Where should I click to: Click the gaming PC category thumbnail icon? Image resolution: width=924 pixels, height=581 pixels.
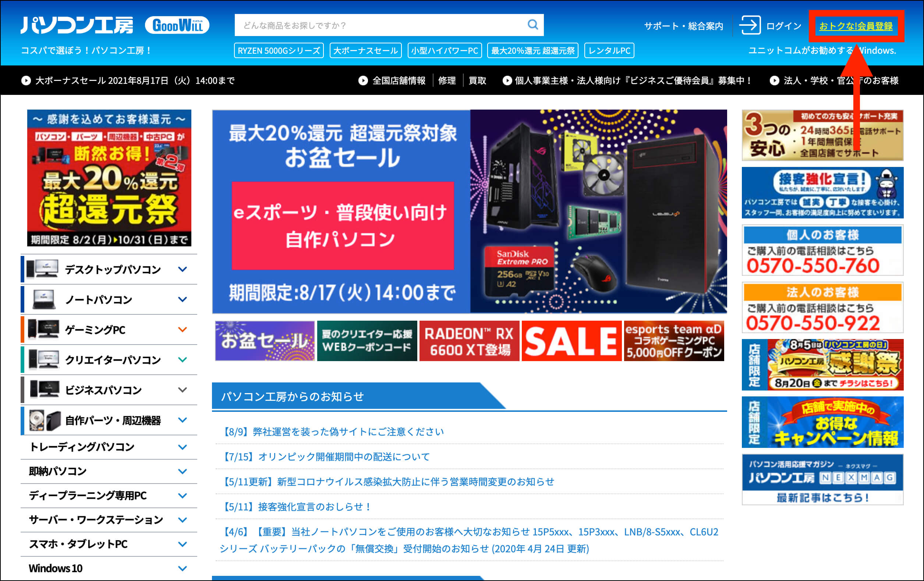(43, 329)
